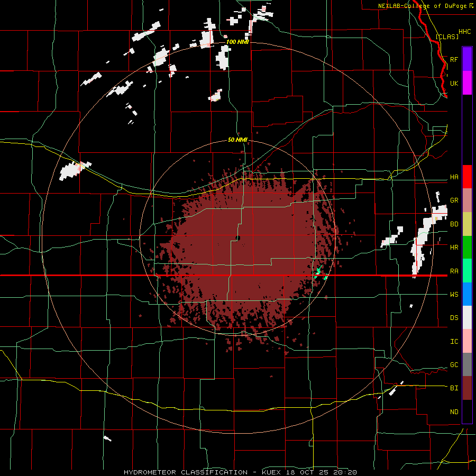Click the UK legend label

point(454,83)
